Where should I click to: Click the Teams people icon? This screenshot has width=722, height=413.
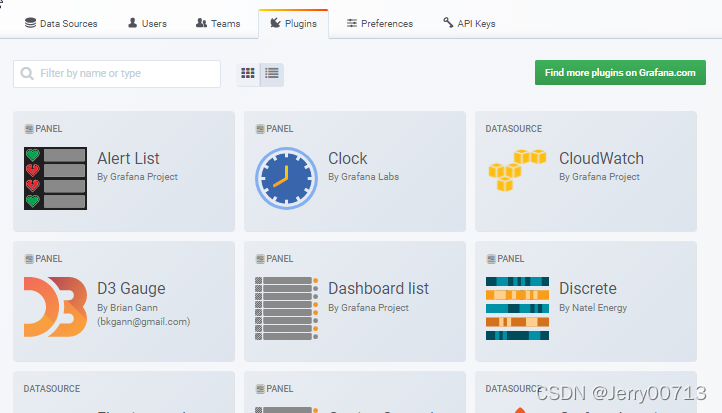click(x=201, y=23)
